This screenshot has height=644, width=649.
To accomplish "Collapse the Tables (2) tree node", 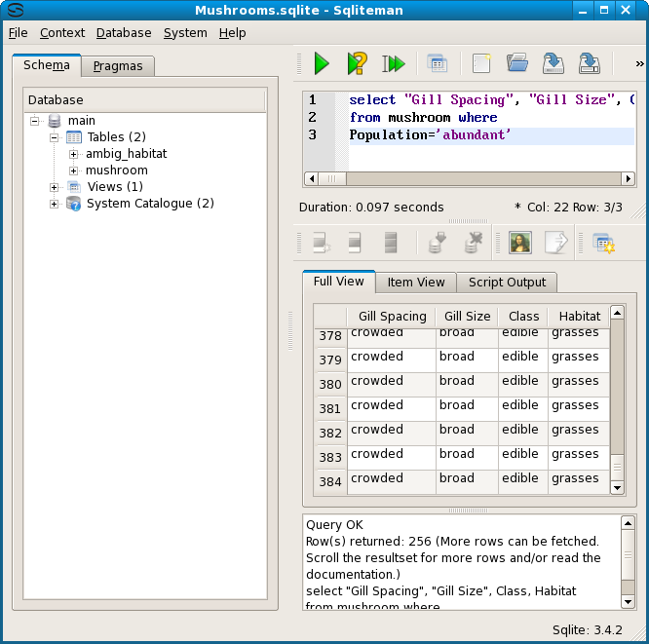I will pos(55,137).
